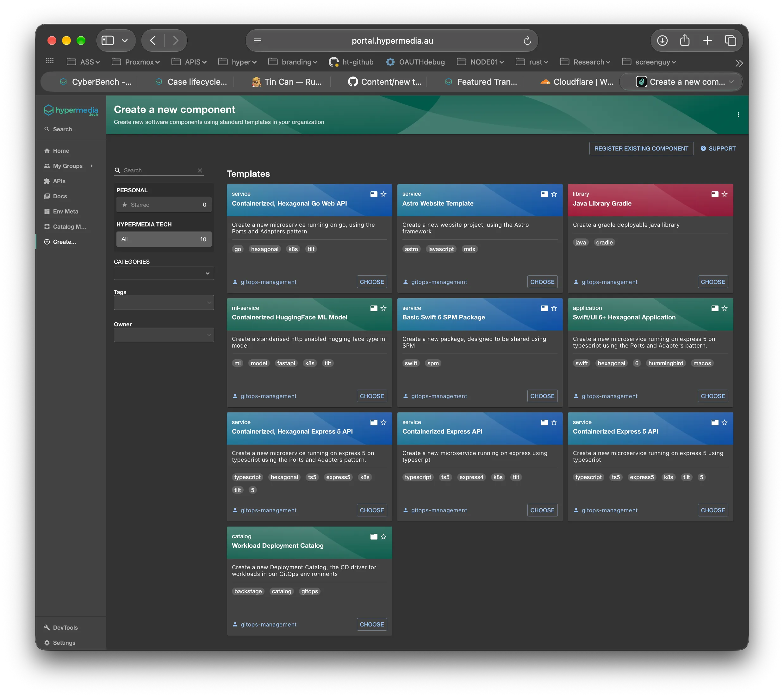Choose the Containerized Express 5 API template
Image resolution: width=784 pixels, height=697 pixels.
713,510
